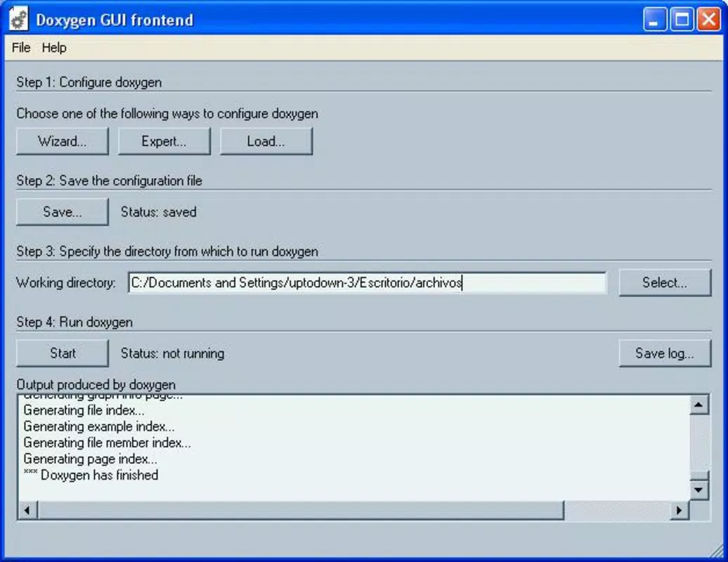The width and height of the screenshot is (728, 562).
Task: Save the configuration file
Action: 63,212
